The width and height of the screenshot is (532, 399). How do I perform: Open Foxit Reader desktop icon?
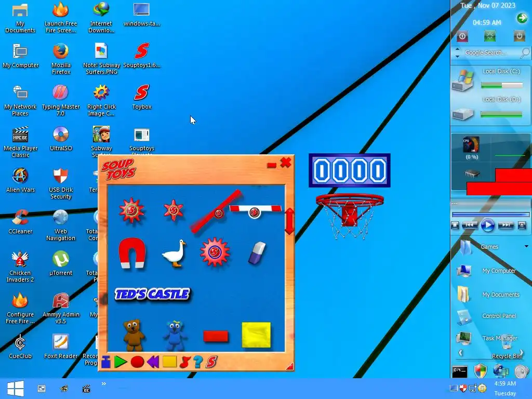(x=61, y=347)
